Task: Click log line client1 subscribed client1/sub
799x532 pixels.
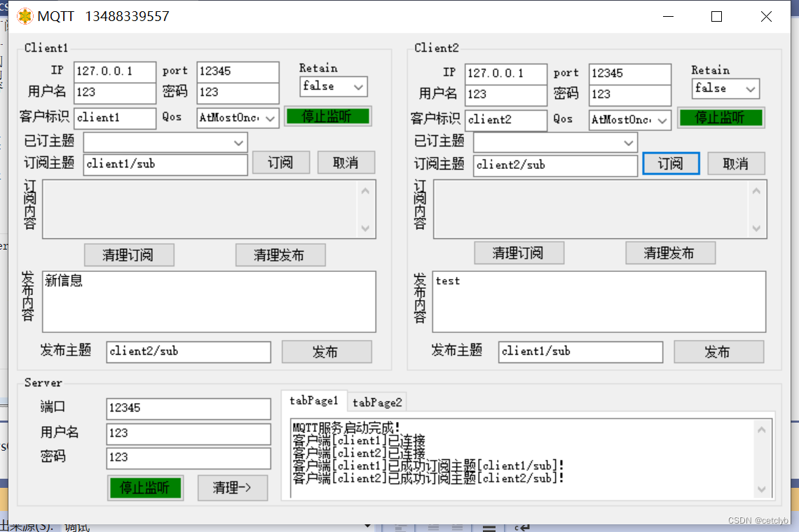Action: coord(428,465)
